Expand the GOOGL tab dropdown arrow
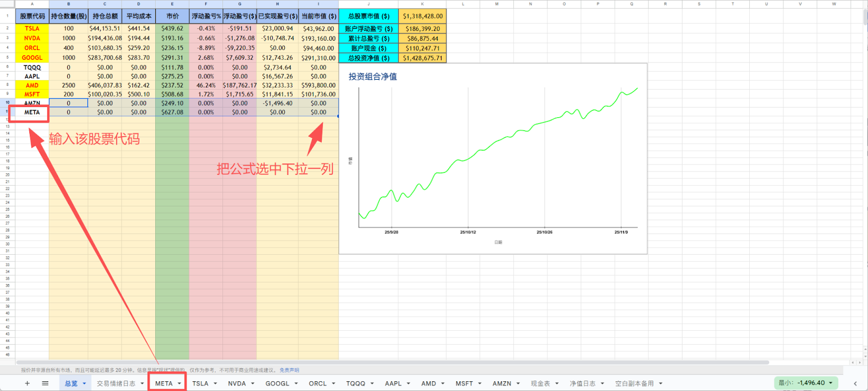The height and width of the screenshot is (391, 868). pyautogui.click(x=296, y=383)
